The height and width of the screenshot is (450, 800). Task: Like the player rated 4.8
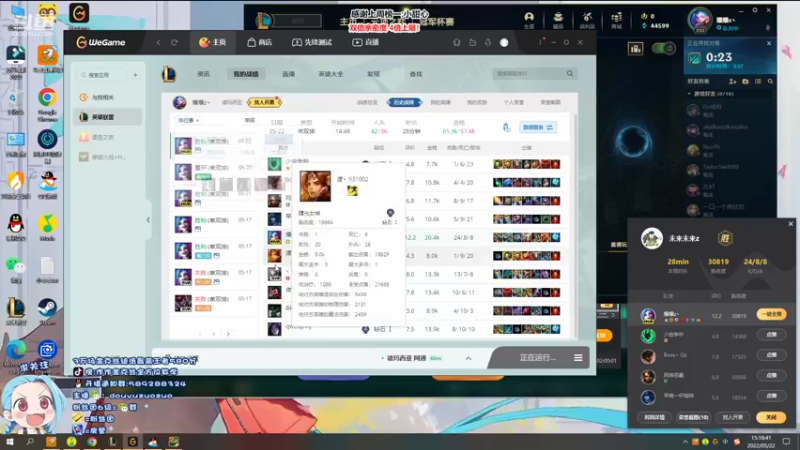pos(771,335)
